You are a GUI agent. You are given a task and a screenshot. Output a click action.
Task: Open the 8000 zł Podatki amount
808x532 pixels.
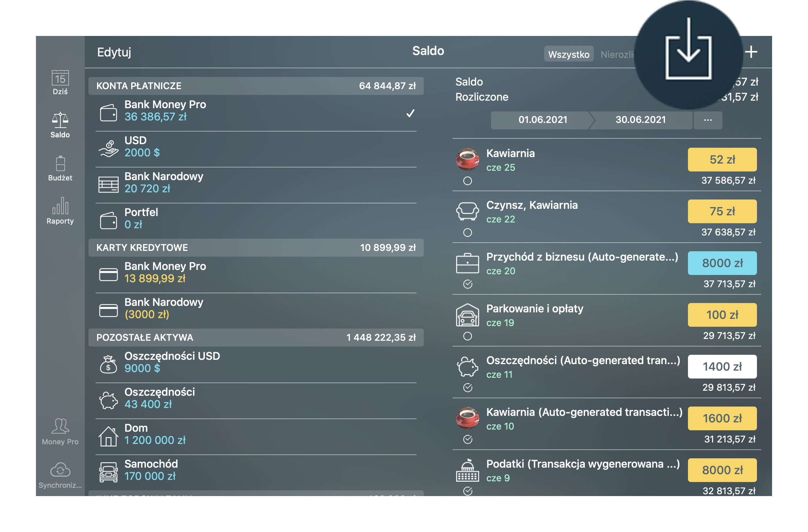click(x=722, y=470)
